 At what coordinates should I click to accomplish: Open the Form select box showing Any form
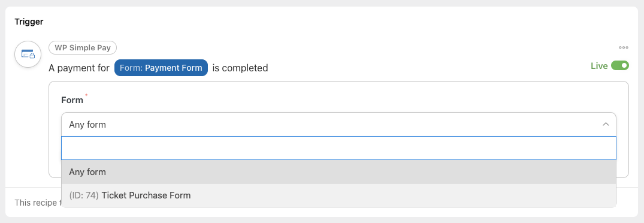[338, 125]
